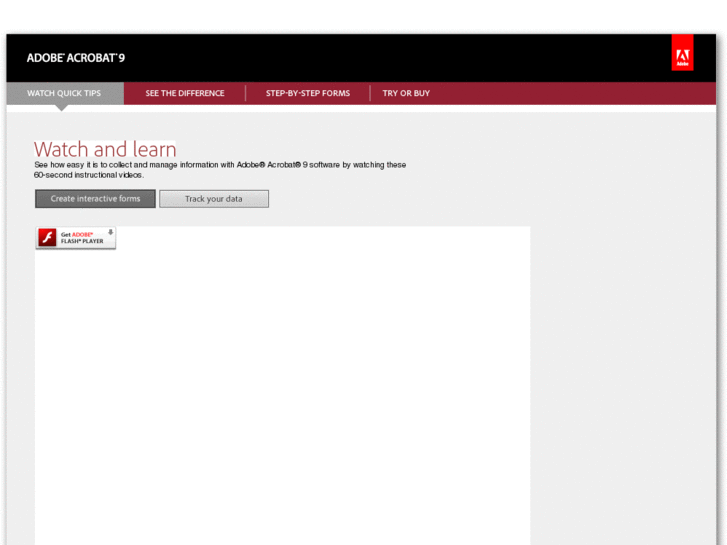This screenshot has width=727, height=545.
Task: Click Get Adobe Flash Player badge text
Action: coord(82,238)
